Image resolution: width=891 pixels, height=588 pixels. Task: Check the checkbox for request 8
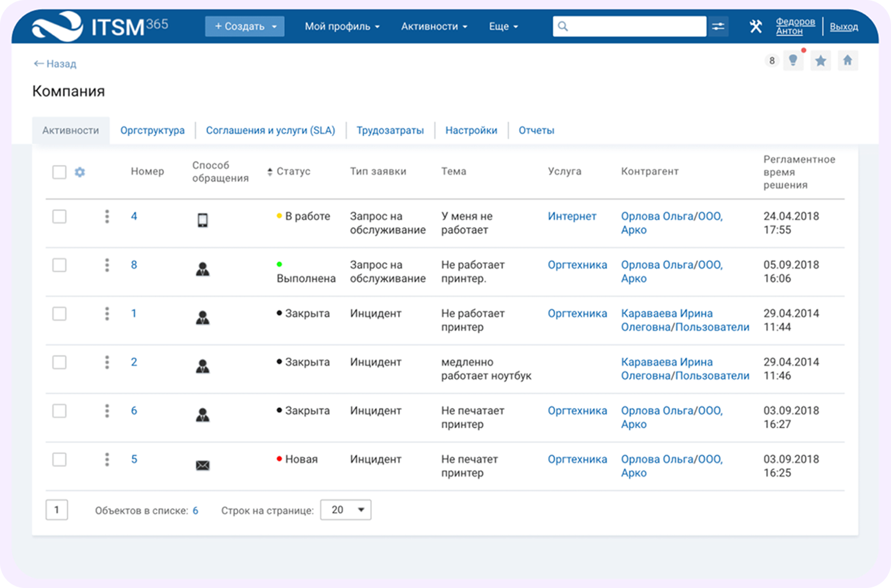click(x=59, y=265)
